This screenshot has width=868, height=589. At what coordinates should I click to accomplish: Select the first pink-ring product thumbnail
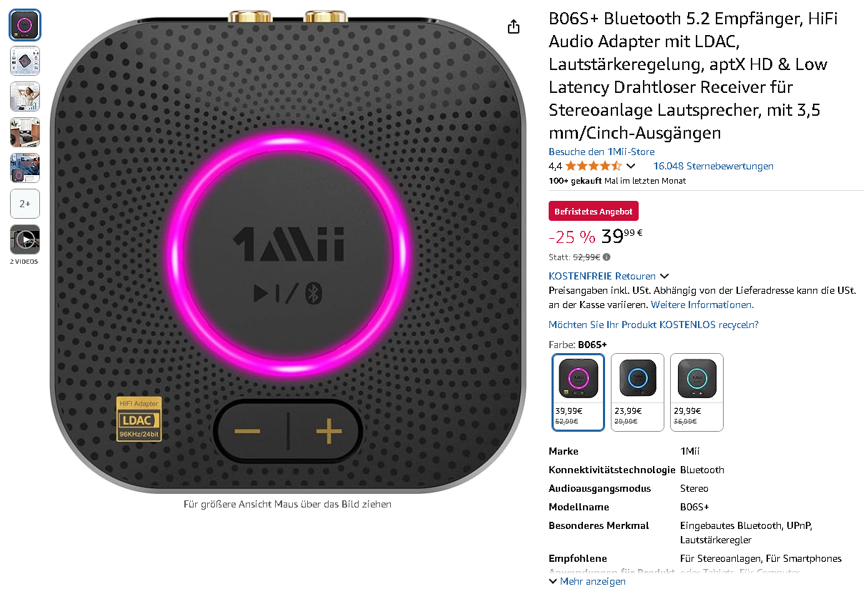click(25, 25)
